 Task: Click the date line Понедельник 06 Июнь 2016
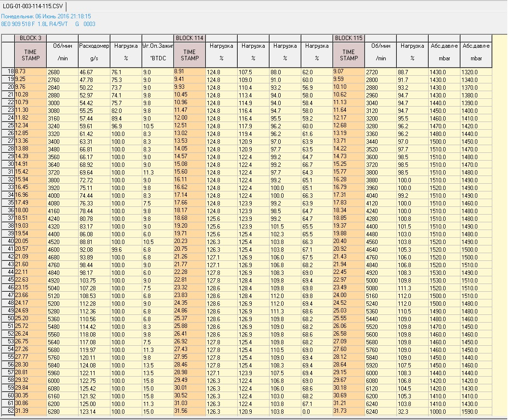click(x=46, y=16)
